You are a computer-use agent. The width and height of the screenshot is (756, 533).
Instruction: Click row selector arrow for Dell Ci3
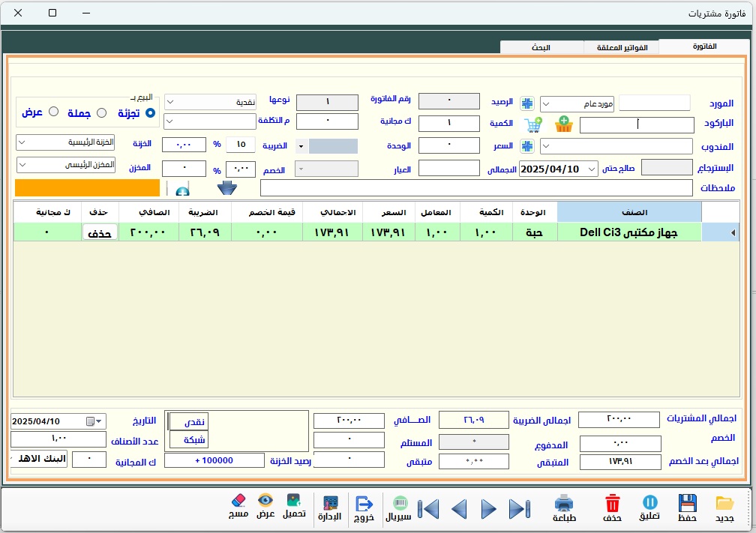click(x=733, y=232)
